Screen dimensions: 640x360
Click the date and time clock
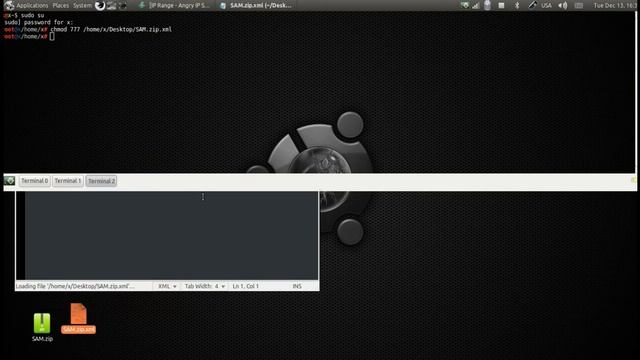click(x=615, y=5)
